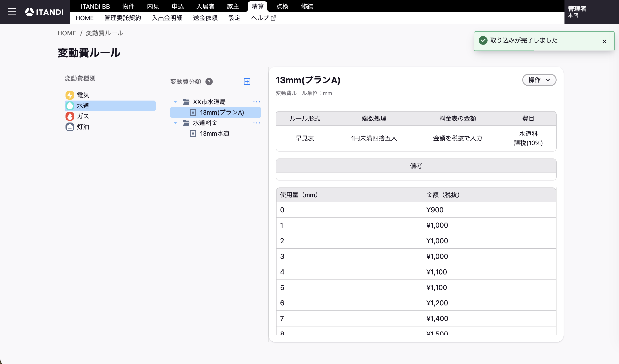Select 水道 in 変動費種別 list
The image size is (619, 364).
coord(110,106)
